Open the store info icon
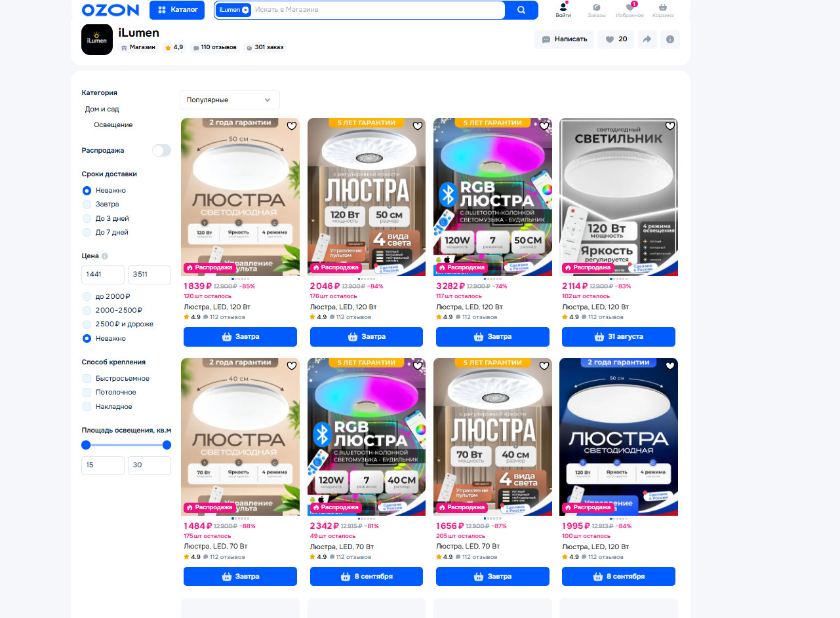This screenshot has width=840, height=618. click(x=670, y=39)
